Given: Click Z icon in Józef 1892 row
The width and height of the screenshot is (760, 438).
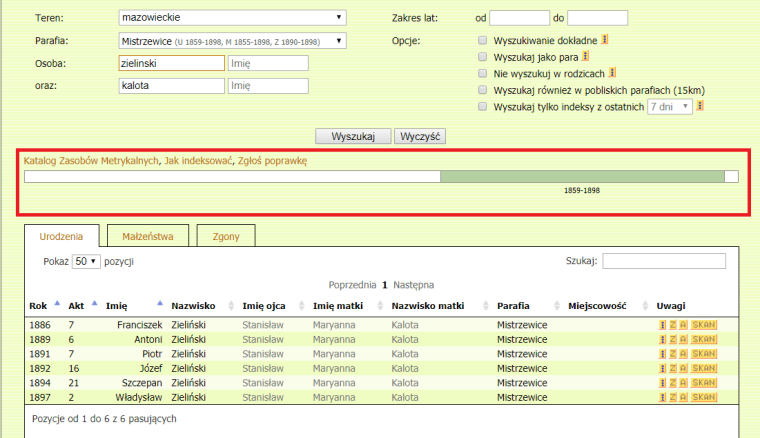Looking at the screenshot, I should 673,369.
